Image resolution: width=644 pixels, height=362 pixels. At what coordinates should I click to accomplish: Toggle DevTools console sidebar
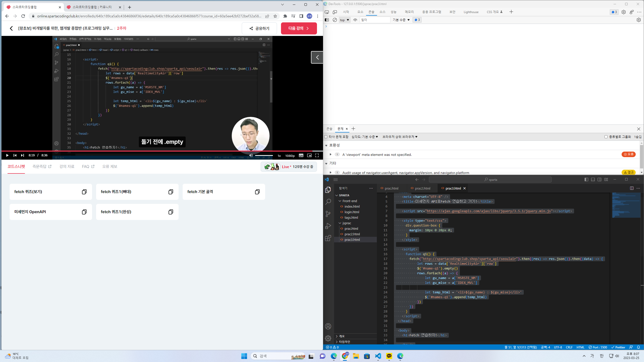pos(327,20)
